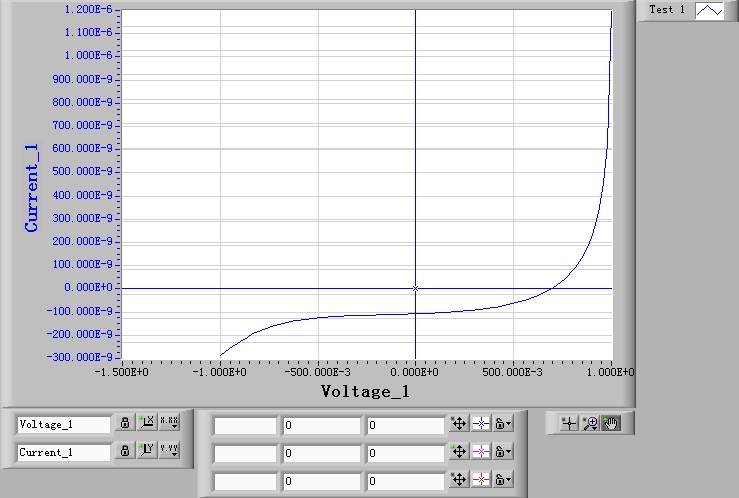Open the zoom tool in graph palette
This screenshot has width=739, height=498.
coord(590,423)
